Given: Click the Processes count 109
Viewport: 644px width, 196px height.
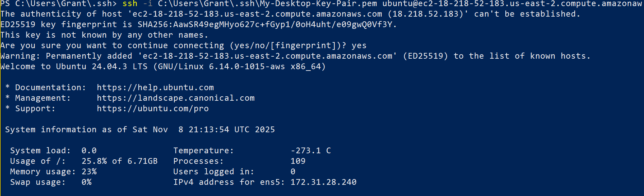Looking at the screenshot, I should (x=298, y=161).
